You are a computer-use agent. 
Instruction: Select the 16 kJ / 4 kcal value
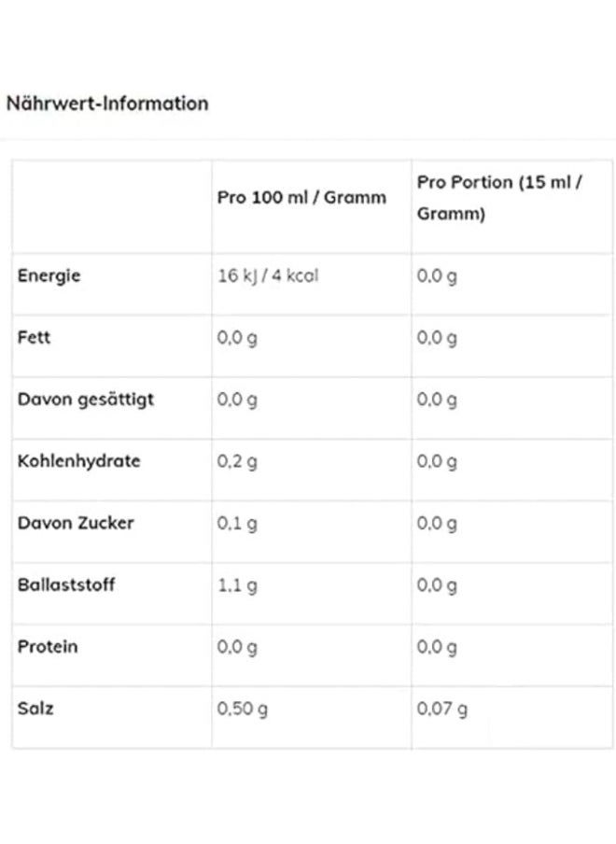[x=268, y=275]
